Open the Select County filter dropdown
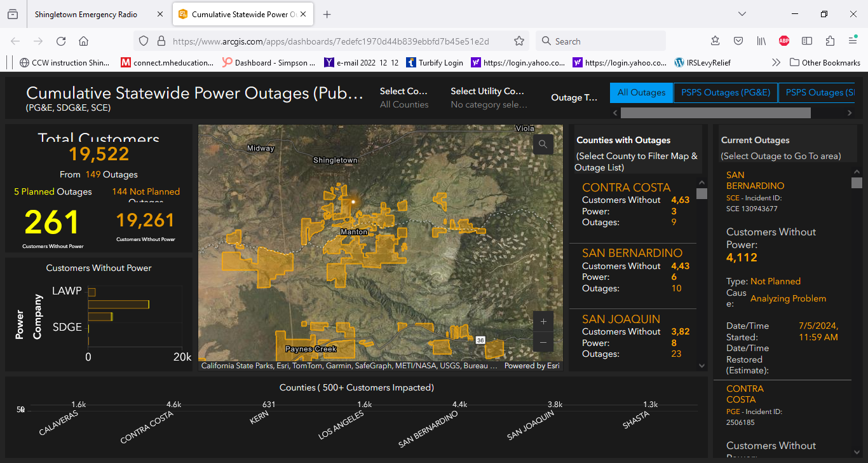Screen dimensions: 868x463 pyautogui.click(x=404, y=98)
